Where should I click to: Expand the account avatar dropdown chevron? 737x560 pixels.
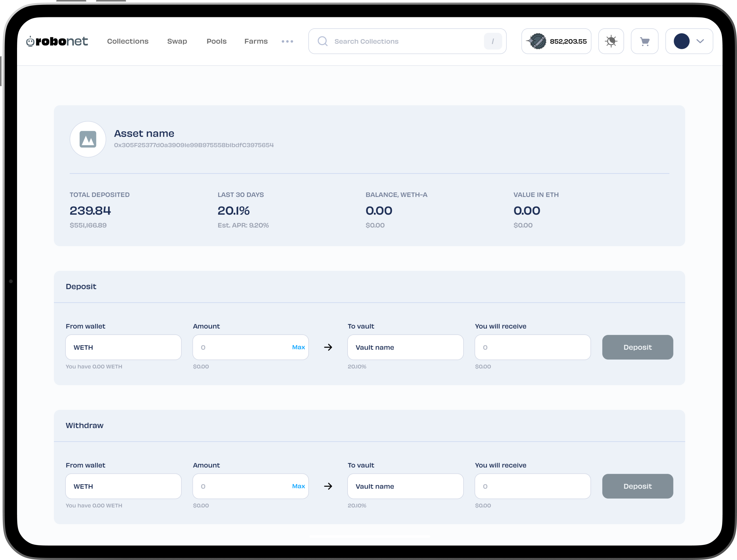pyautogui.click(x=700, y=41)
